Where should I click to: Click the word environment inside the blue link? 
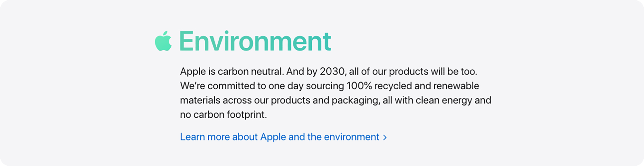point(351,137)
